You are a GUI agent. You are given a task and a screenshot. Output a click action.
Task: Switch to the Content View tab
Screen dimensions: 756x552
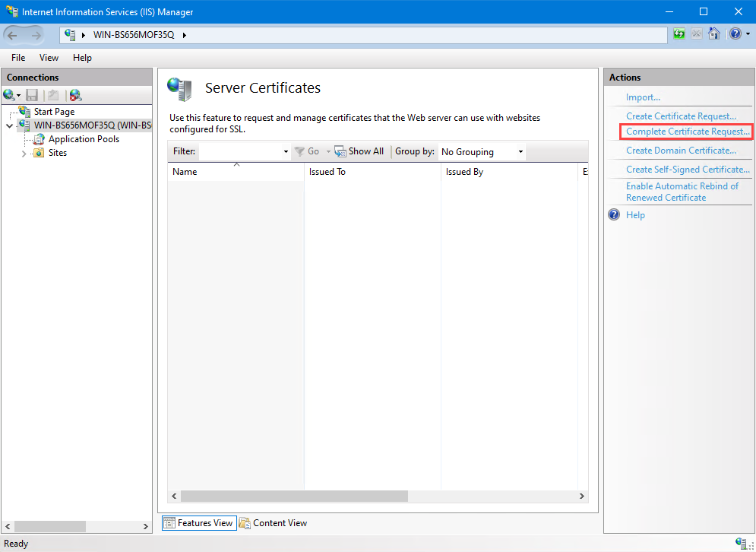coord(273,523)
